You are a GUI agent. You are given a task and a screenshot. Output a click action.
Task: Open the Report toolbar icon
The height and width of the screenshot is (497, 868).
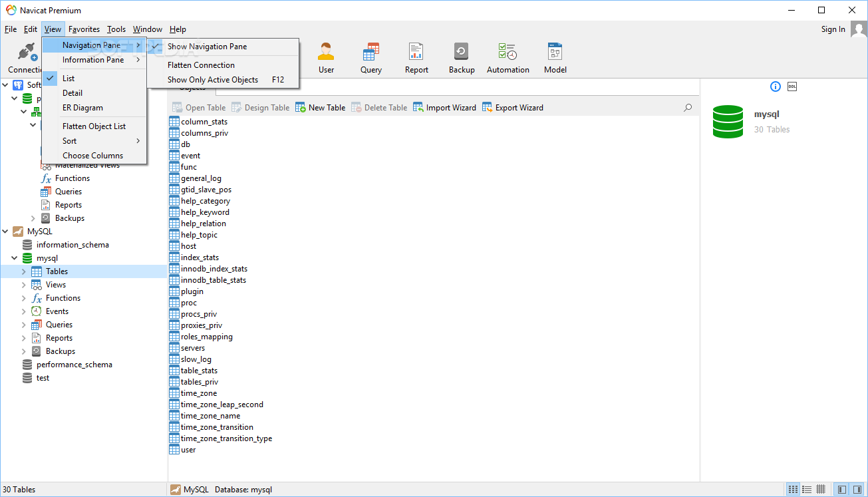click(x=416, y=58)
